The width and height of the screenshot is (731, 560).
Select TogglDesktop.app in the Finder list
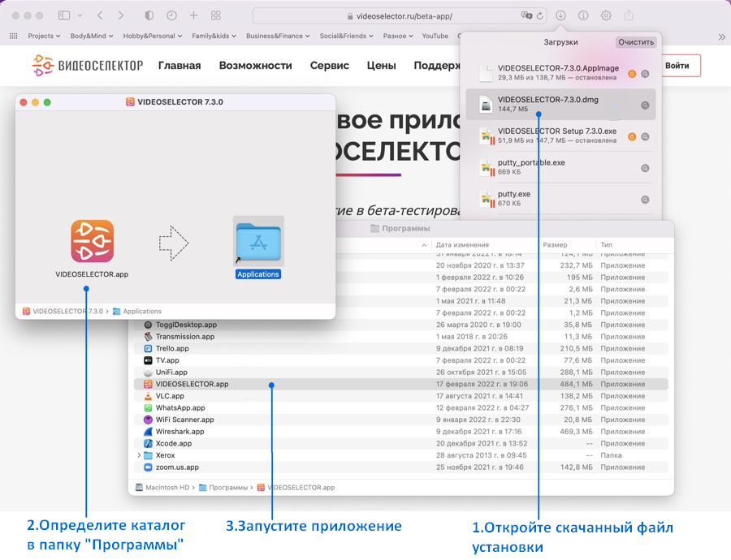click(x=401, y=325)
